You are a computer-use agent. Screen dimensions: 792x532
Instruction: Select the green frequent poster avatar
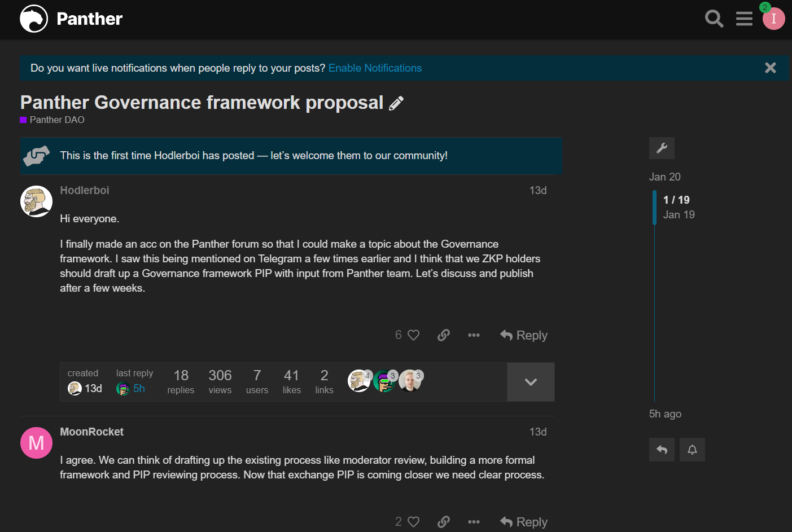[384, 381]
